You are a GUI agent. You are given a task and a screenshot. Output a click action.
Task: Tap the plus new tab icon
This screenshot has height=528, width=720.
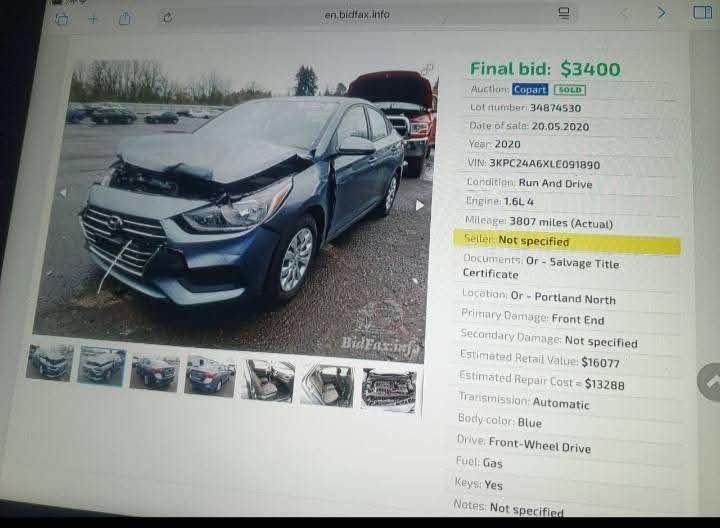point(93,19)
